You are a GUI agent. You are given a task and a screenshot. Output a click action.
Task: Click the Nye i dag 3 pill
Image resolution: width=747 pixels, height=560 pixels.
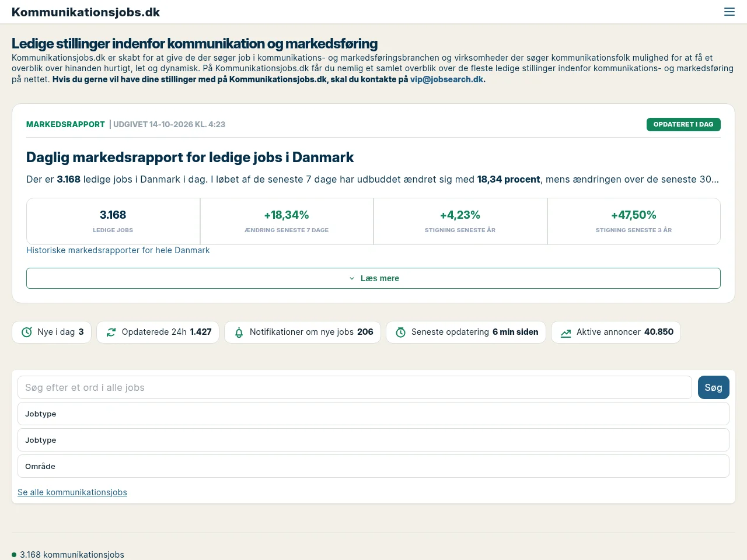(52, 332)
